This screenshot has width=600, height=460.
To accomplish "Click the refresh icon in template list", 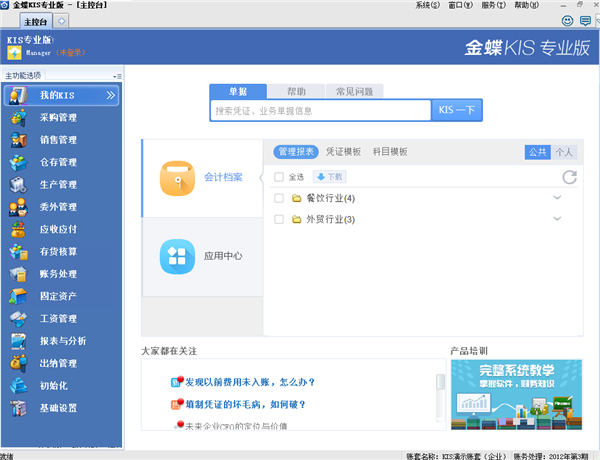I will (569, 177).
